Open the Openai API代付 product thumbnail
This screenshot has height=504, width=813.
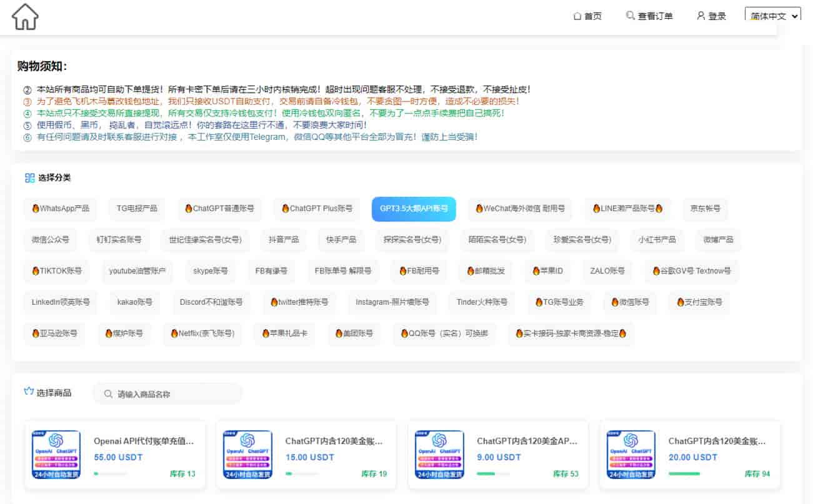tap(56, 454)
